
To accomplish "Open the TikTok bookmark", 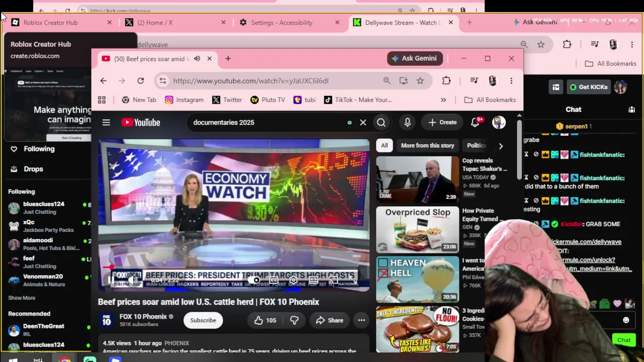I will pyautogui.click(x=358, y=100).
